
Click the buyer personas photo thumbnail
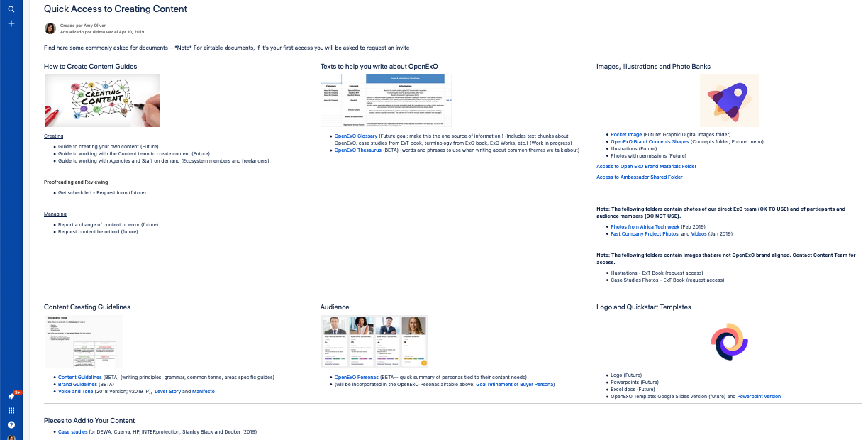pyautogui.click(x=374, y=341)
